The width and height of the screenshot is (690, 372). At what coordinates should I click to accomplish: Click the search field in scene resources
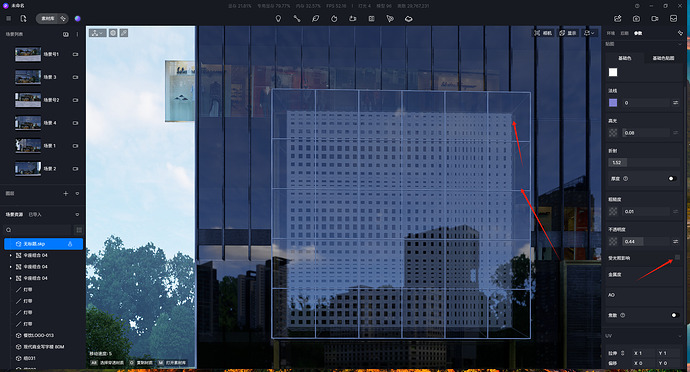coord(38,230)
